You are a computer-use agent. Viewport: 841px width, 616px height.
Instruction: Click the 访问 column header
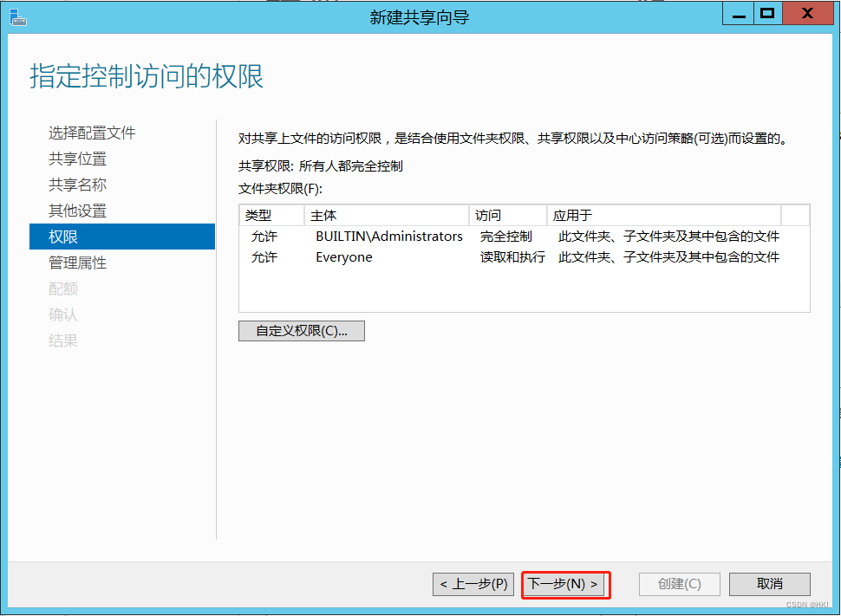tap(508, 216)
